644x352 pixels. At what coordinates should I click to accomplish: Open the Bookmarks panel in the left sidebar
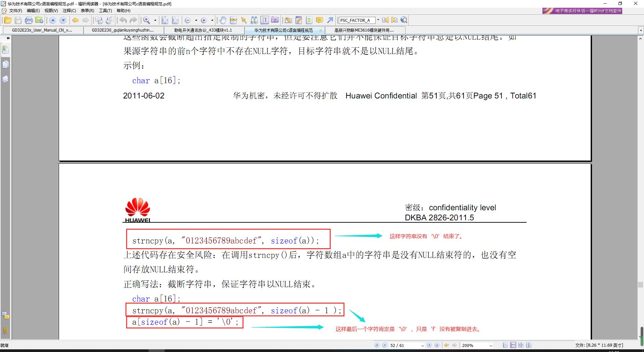pos(5,49)
